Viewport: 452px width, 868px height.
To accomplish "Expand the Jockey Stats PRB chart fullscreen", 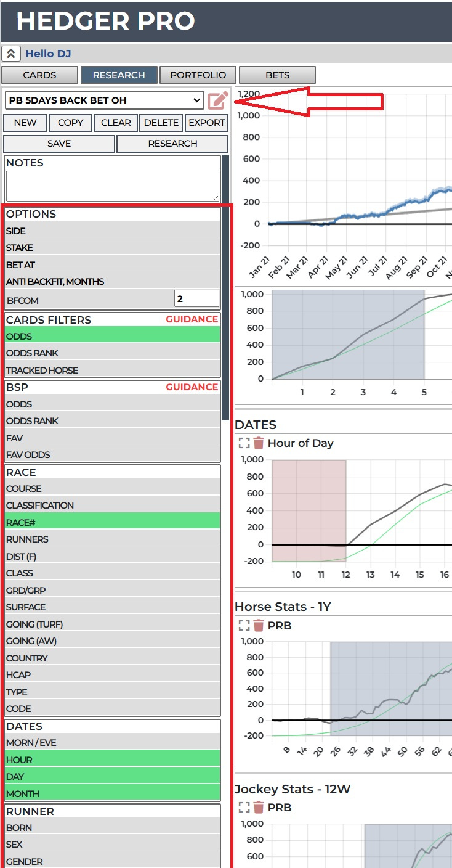I will (x=244, y=808).
